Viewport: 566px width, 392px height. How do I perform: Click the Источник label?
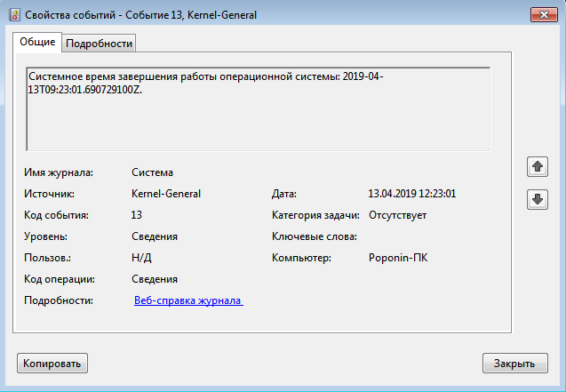(x=49, y=194)
